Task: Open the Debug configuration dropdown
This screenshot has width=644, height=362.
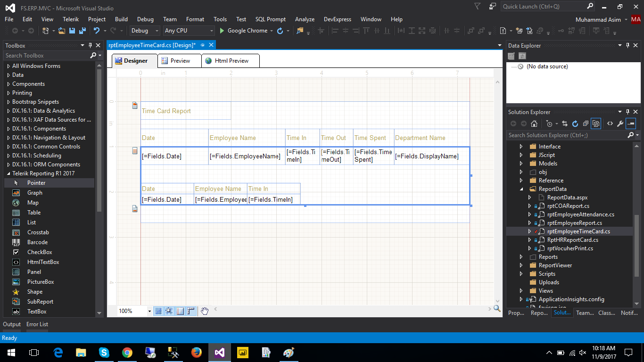Action: 145,31
